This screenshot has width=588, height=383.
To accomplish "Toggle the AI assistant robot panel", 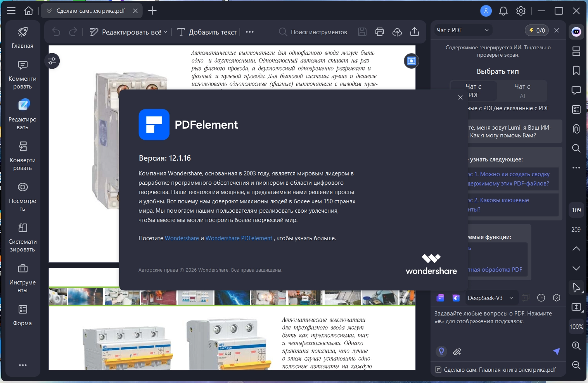I will click(x=576, y=32).
